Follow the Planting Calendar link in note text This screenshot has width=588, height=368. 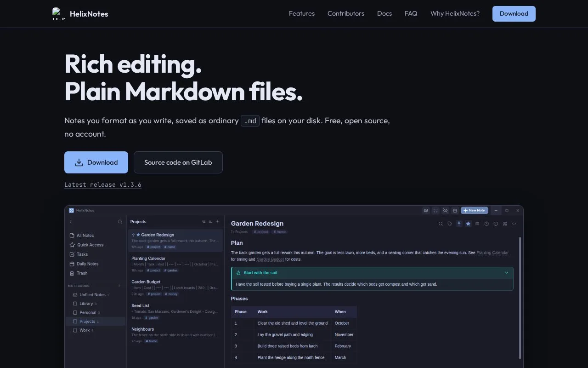[x=492, y=253]
